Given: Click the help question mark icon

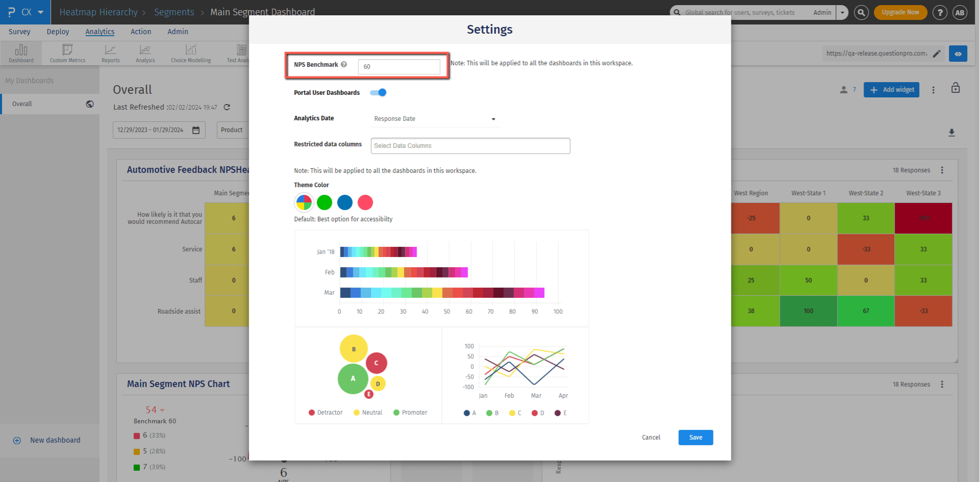Looking at the screenshot, I should point(940,12).
